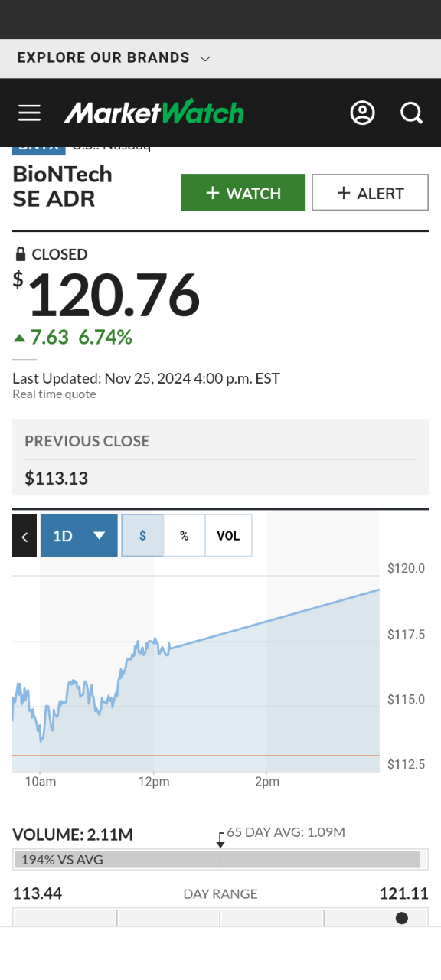Open the hamburger navigation menu
Image resolution: width=441 pixels, height=980 pixels.
click(29, 113)
